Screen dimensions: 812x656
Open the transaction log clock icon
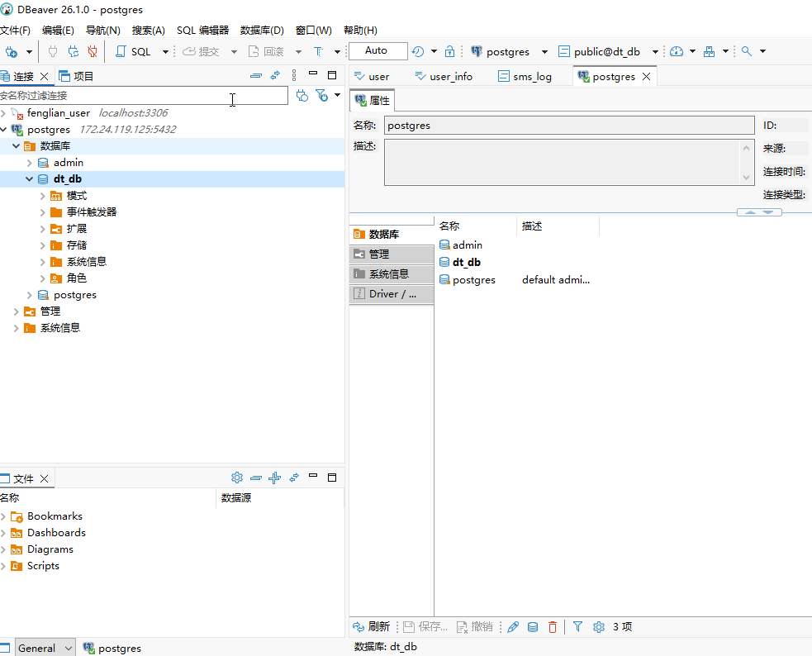tap(418, 51)
